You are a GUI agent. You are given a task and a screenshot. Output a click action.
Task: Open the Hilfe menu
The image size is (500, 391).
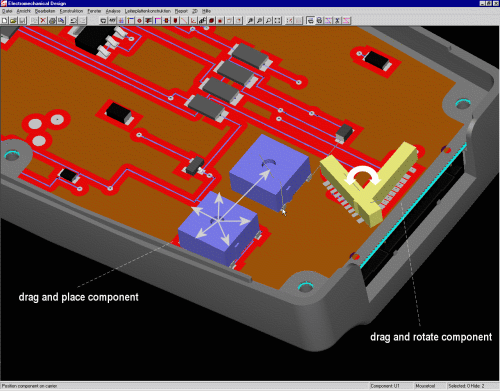tap(206, 11)
